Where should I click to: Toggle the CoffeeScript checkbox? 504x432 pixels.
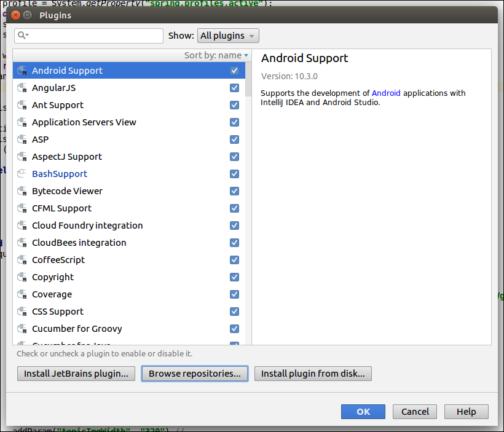(x=234, y=260)
